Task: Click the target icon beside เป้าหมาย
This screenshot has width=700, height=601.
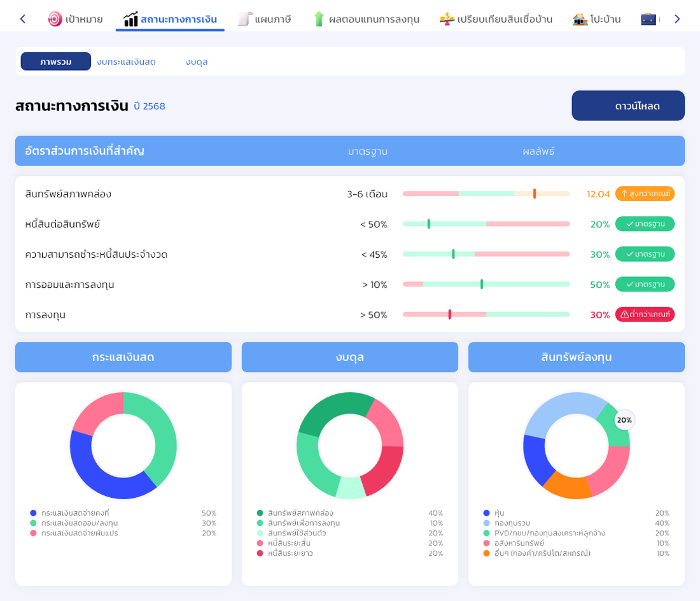Action: click(x=55, y=19)
